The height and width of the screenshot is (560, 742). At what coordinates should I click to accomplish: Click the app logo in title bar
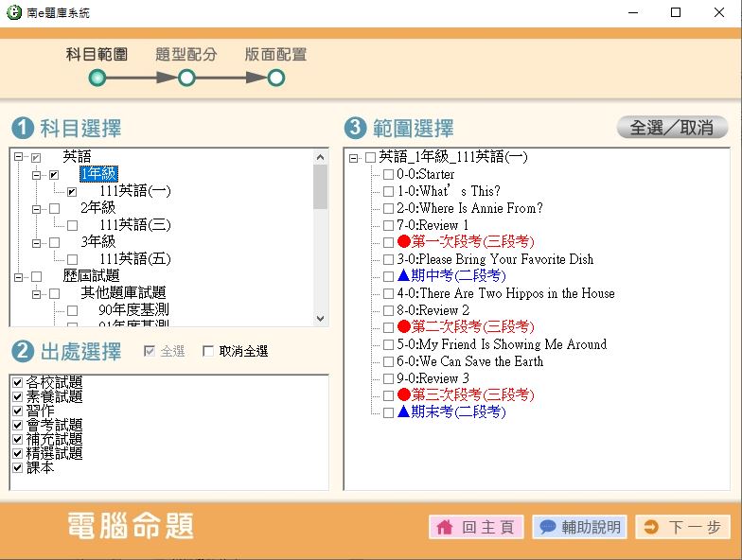click(14, 13)
